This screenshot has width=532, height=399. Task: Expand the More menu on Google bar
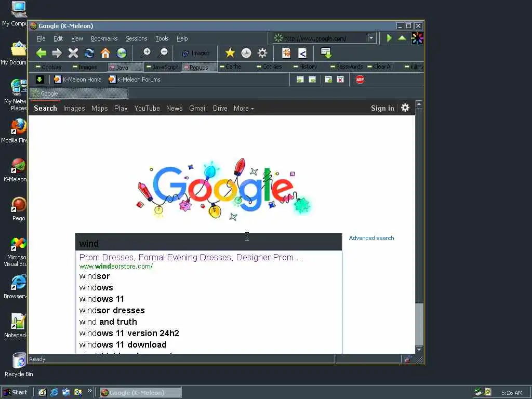[244, 108]
